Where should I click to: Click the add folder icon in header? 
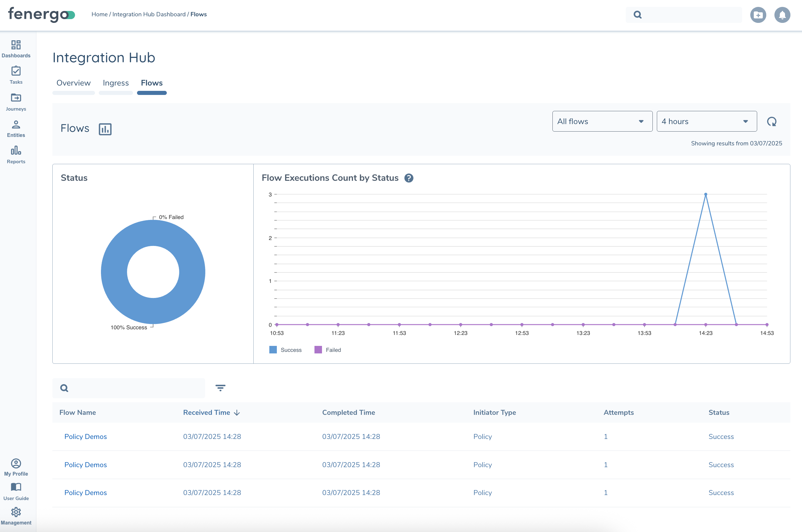[758, 15]
